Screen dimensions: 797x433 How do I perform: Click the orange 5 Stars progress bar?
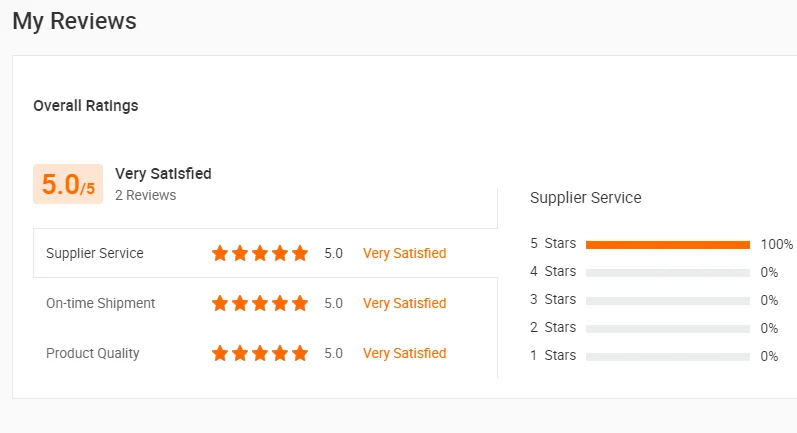click(x=667, y=245)
